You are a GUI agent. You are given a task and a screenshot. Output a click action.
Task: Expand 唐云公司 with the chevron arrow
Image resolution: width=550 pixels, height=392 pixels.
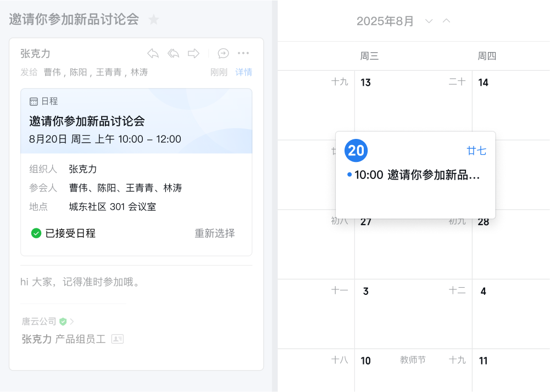[x=72, y=321]
